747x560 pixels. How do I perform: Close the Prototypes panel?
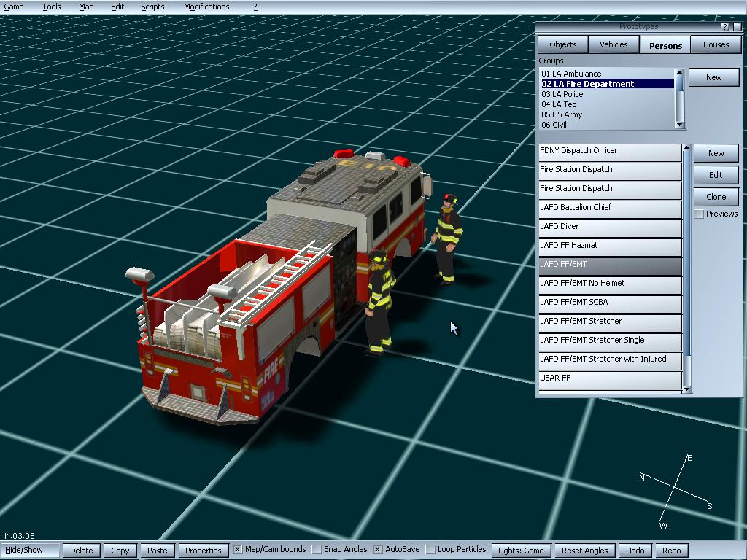(737, 27)
